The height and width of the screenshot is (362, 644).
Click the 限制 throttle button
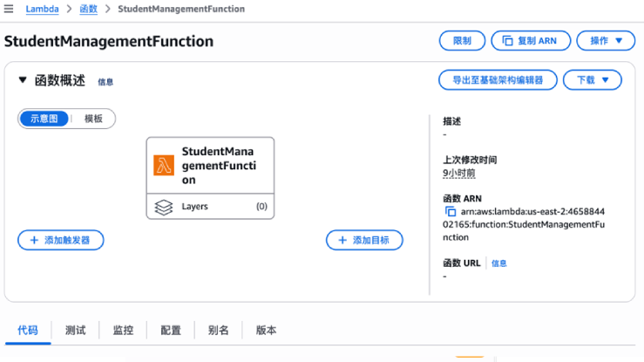462,41
